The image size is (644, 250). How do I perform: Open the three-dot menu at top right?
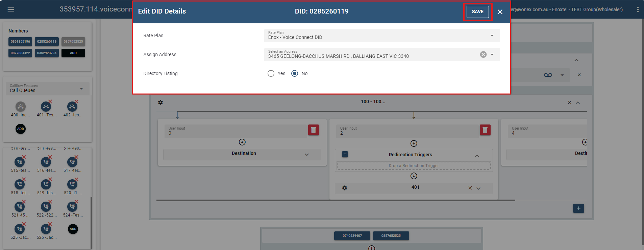tap(638, 9)
